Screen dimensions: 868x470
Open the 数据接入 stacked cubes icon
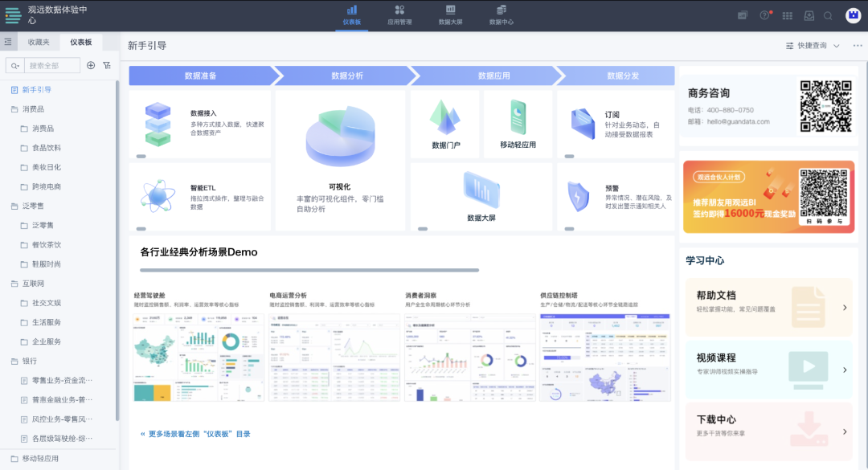(x=158, y=124)
